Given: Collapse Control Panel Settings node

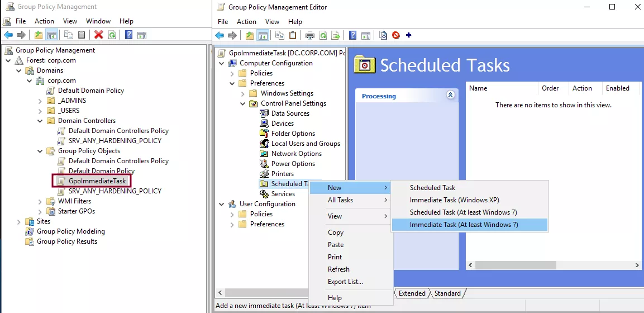Looking at the screenshot, I should (243, 103).
